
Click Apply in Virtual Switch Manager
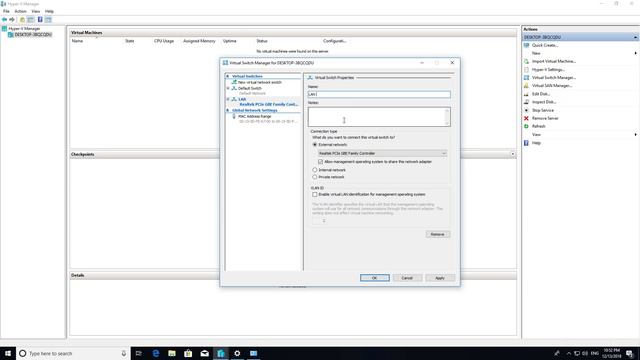click(x=440, y=278)
